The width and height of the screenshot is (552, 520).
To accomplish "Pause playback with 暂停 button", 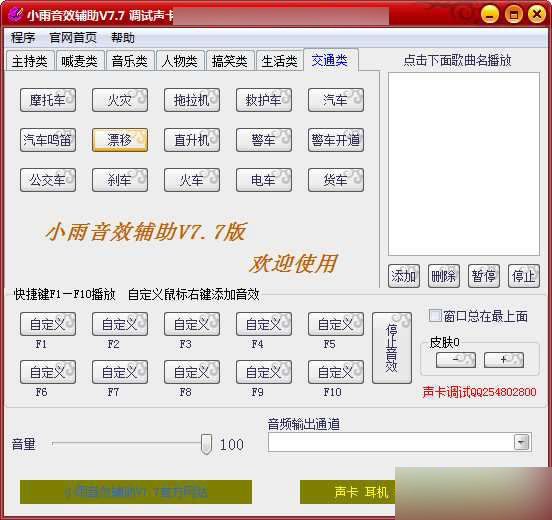I will tap(484, 276).
